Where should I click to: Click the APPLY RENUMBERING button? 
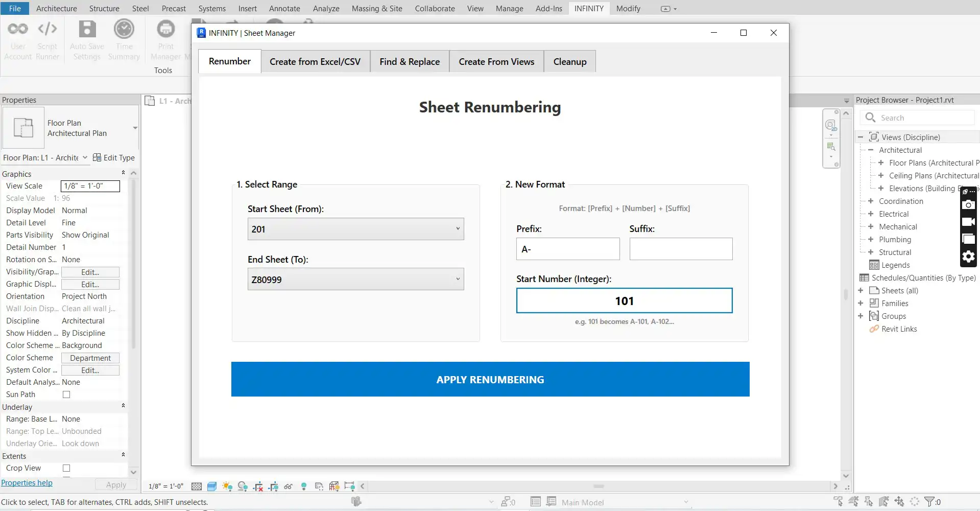[490, 379]
